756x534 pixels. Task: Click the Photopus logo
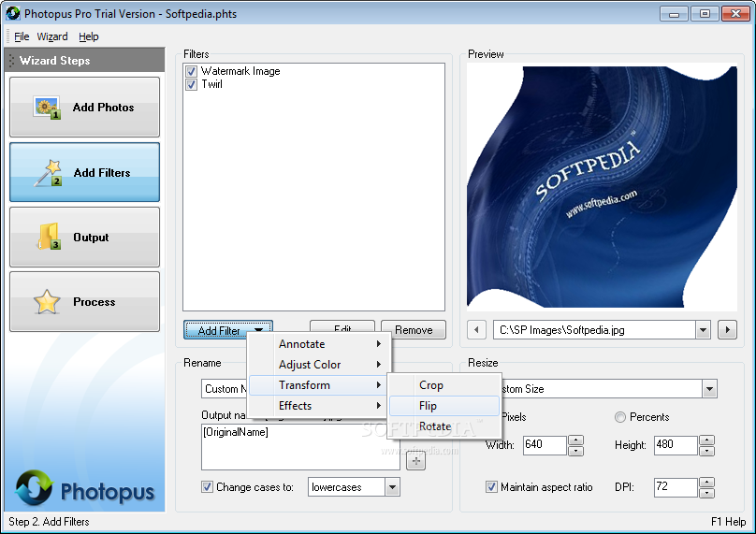click(85, 489)
